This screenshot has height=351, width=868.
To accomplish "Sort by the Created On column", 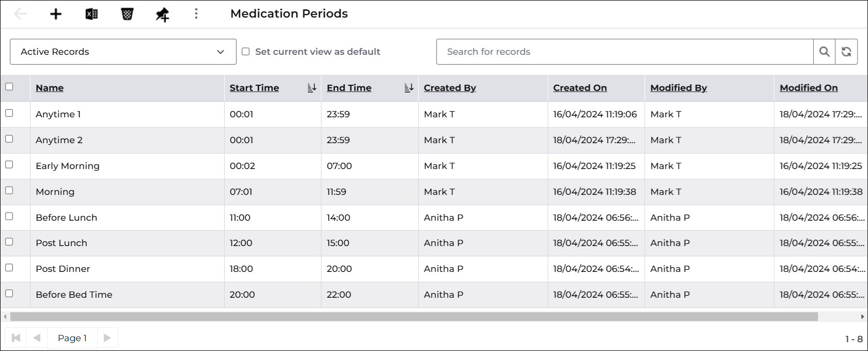I will tap(580, 88).
